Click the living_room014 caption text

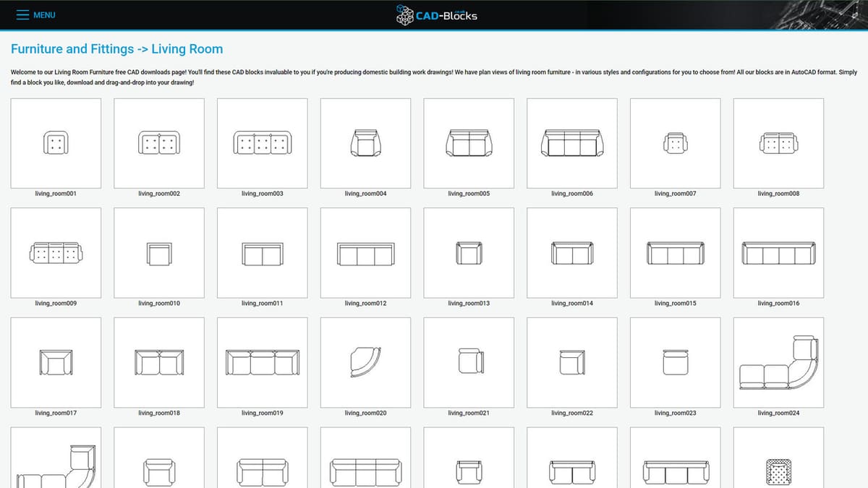click(572, 304)
